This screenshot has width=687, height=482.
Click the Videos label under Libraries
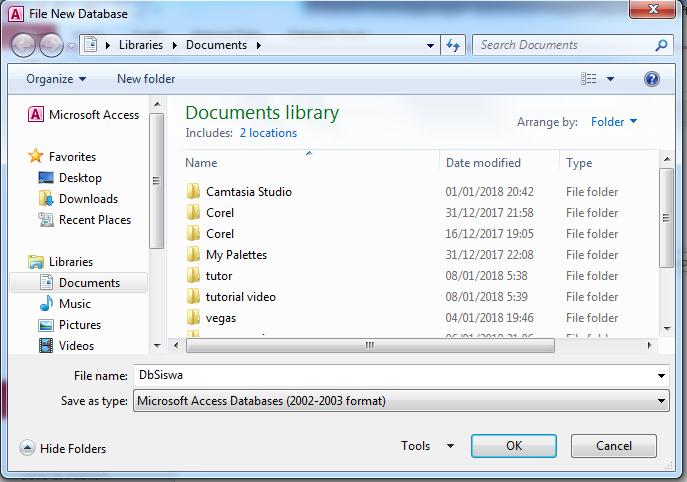click(76, 346)
